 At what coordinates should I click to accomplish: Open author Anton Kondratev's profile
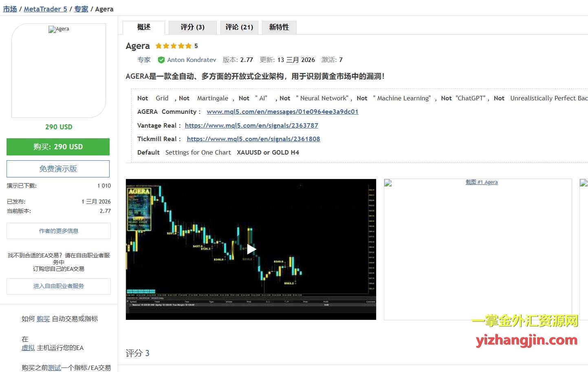tap(192, 60)
